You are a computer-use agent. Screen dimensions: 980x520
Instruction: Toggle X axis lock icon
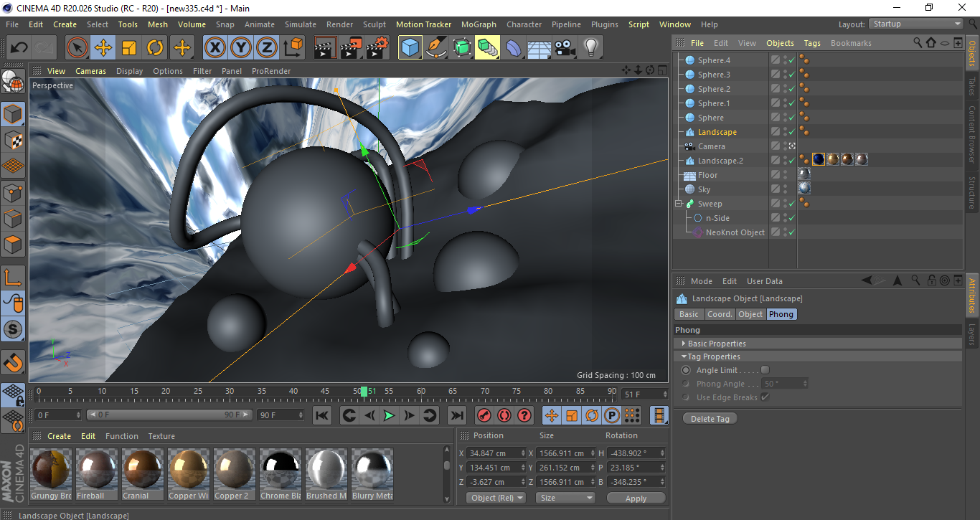(x=215, y=48)
